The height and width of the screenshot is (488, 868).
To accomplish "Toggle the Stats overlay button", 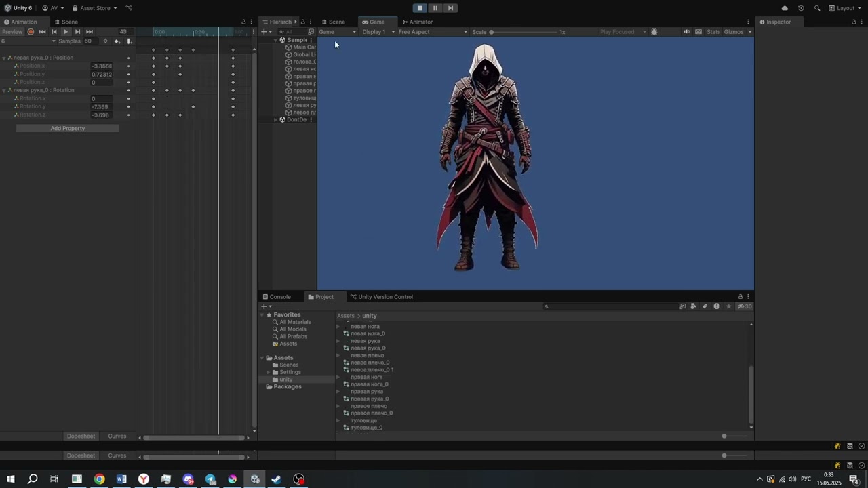I will (x=713, y=32).
